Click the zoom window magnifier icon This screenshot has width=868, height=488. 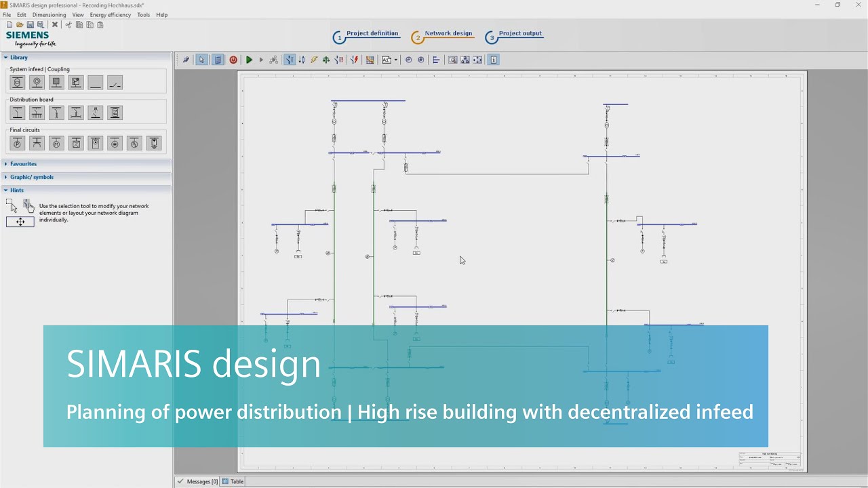click(452, 60)
